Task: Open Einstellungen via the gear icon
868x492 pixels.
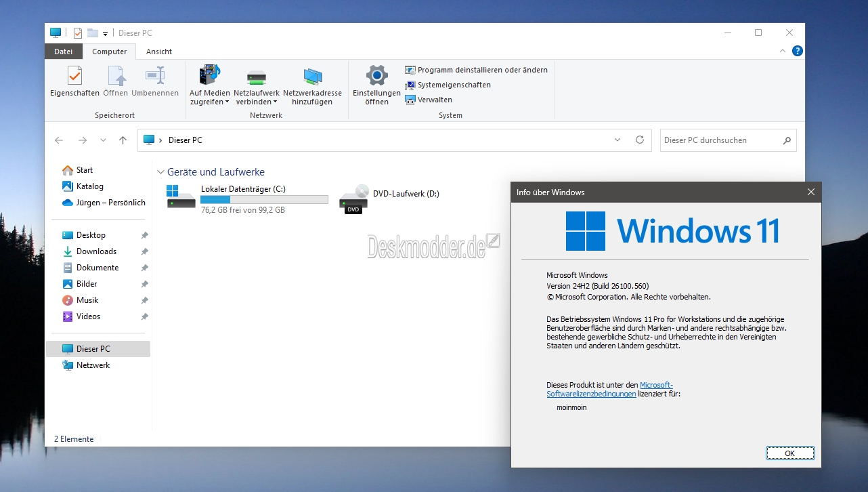Action: (x=376, y=76)
